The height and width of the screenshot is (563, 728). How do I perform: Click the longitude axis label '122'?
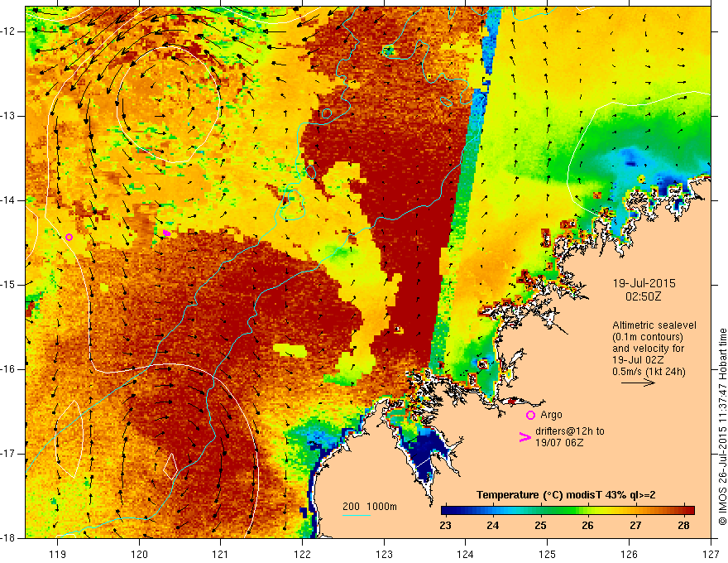tap(302, 554)
